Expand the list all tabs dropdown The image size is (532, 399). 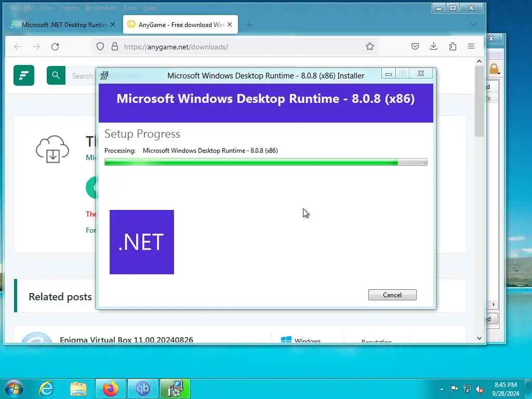[x=473, y=24]
